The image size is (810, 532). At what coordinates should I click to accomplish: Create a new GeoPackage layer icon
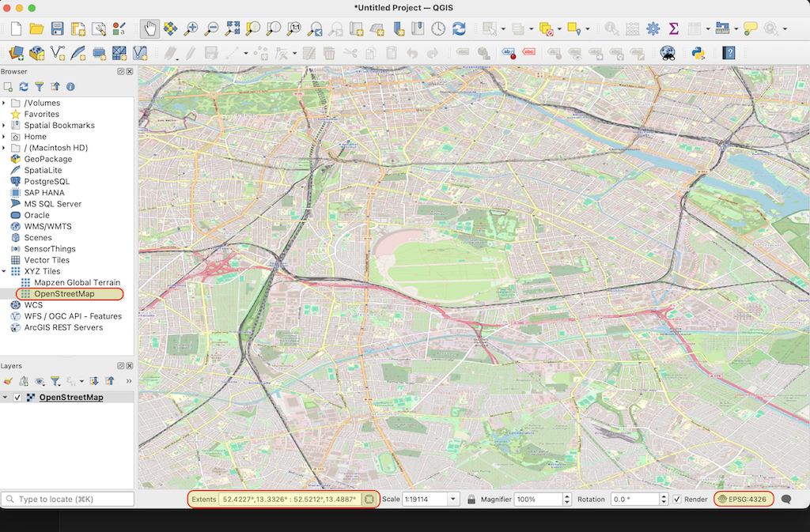36,53
